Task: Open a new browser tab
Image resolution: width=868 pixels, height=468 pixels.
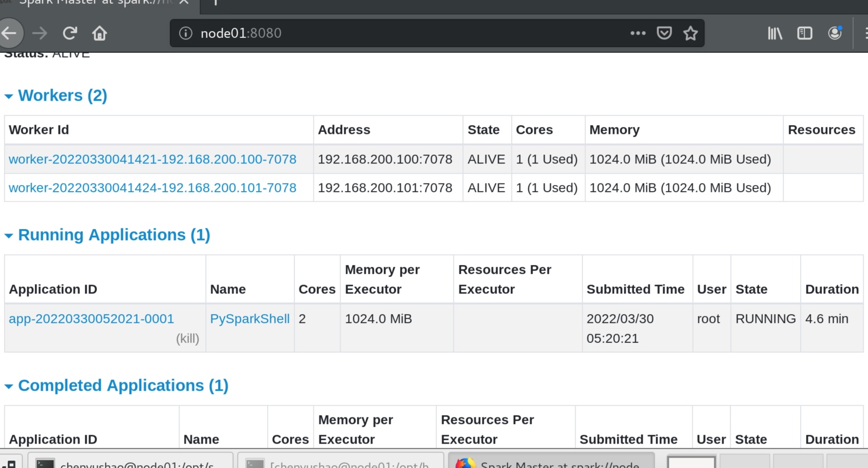Action: (x=216, y=3)
